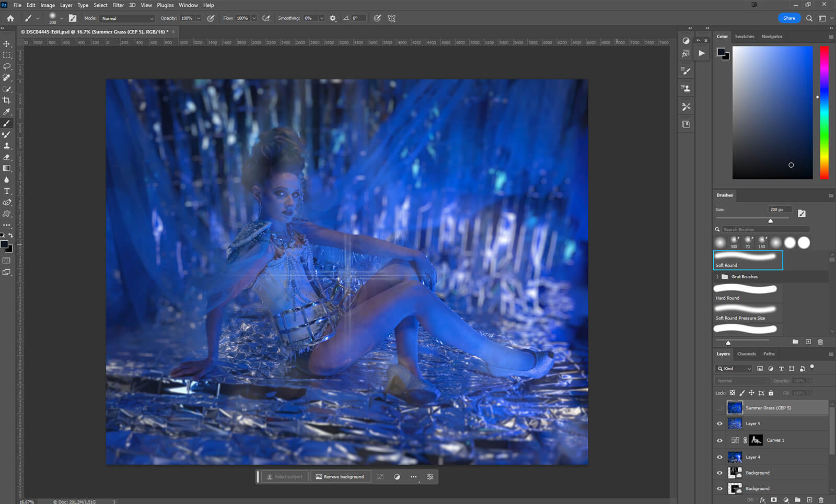The width and height of the screenshot is (836, 504).
Task: Activate the Horizontal Type tool
Action: pos(7,191)
